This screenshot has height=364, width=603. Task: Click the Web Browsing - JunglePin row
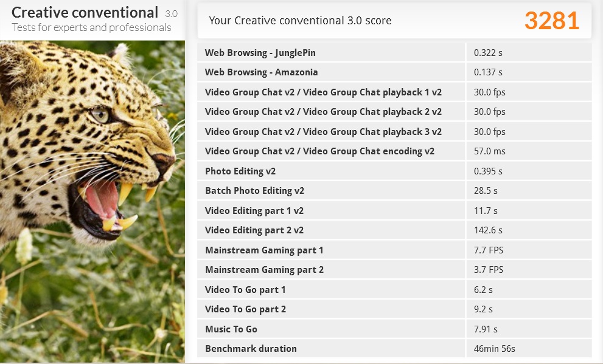pos(260,53)
